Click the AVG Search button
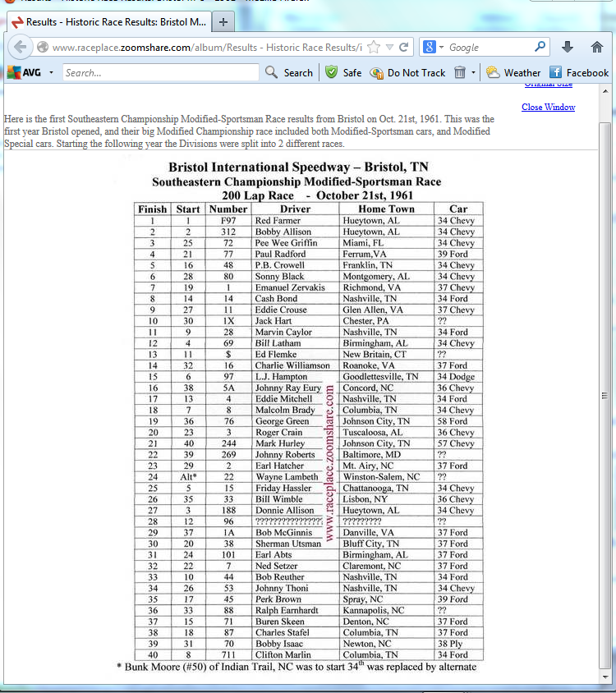This screenshot has height=693, width=616. coord(289,72)
